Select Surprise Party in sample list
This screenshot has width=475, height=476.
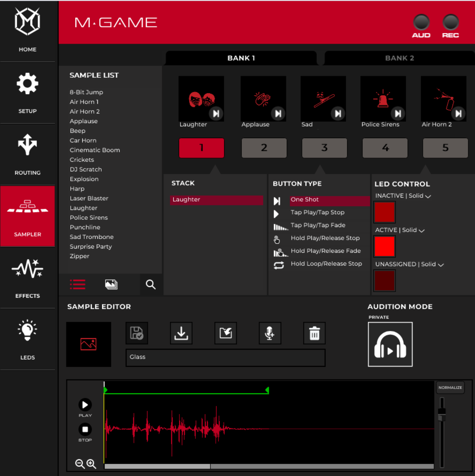coord(91,246)
